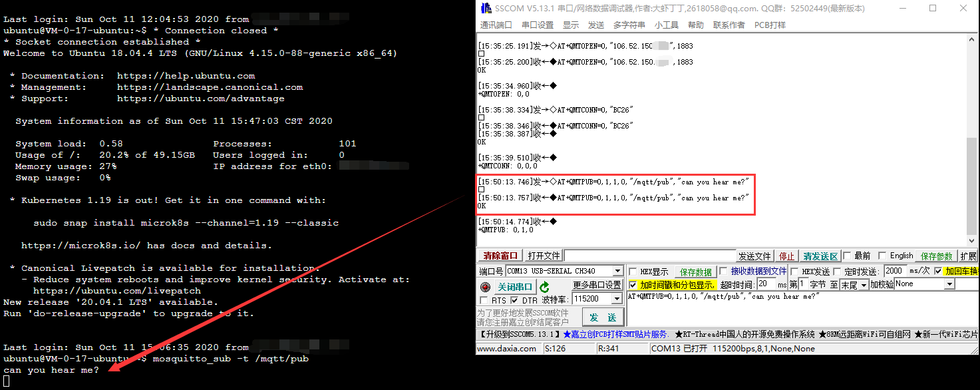980x390 pixels.
Task: Click www.daxia.com in the status bar
Action: click(507, 349)
